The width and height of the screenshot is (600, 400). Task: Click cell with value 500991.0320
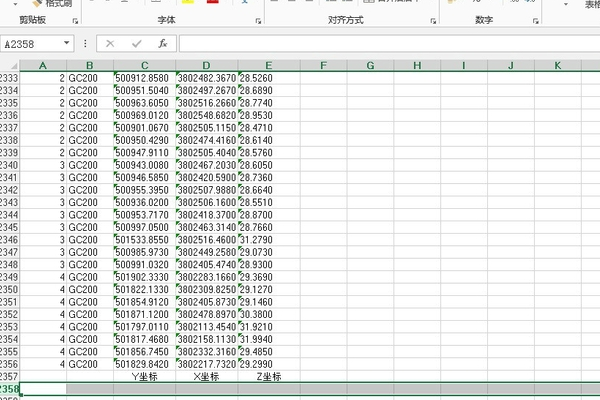[145, 264]
